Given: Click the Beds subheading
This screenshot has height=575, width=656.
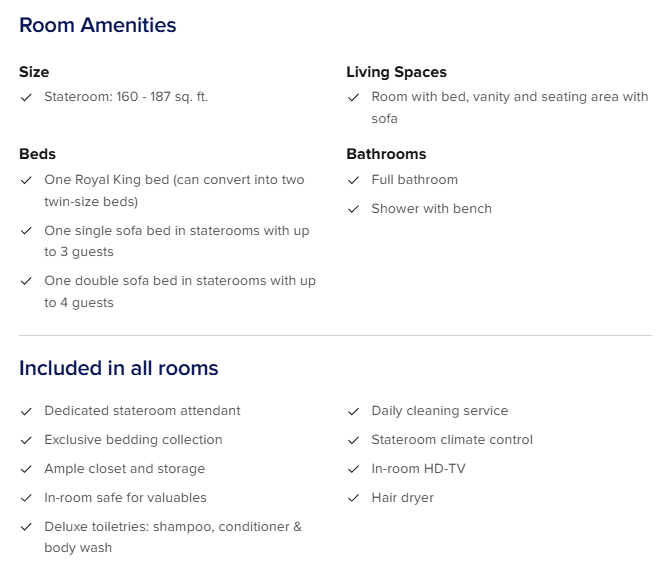Looking at the screenshot, I should (37, 154).
